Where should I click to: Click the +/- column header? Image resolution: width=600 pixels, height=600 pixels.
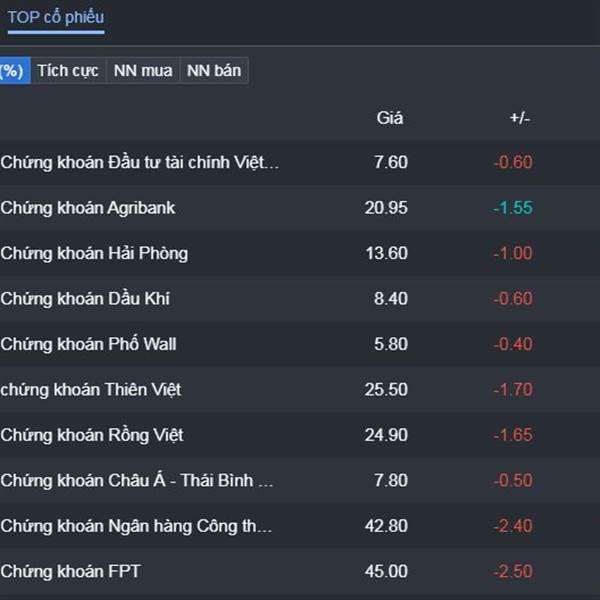[x=520, y=118]
